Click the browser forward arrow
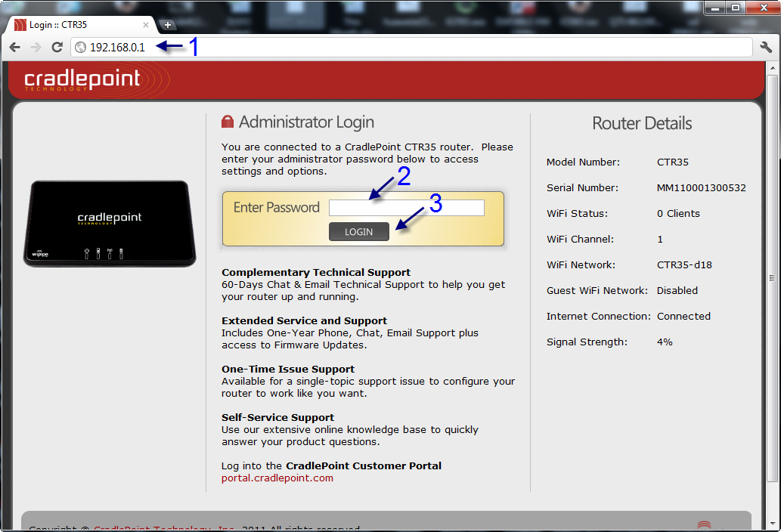Viewport: 781px width, 532px height. tap(36, 48)
